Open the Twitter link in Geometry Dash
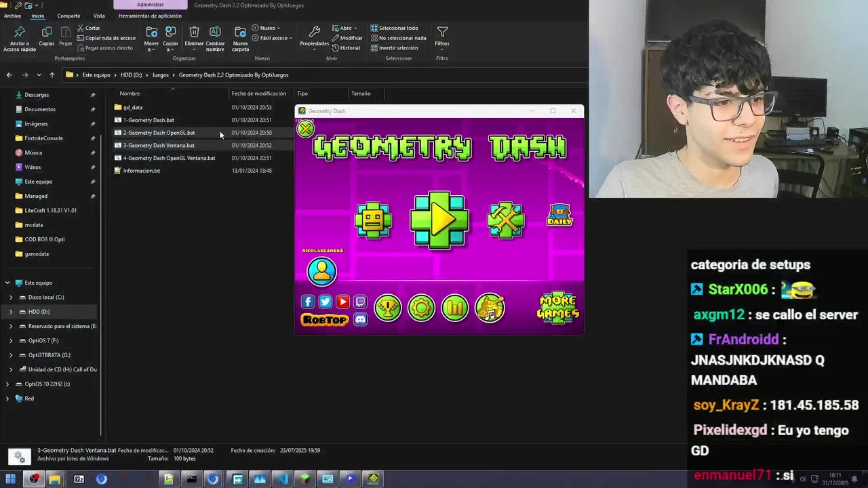868x488 pixels. point(325,302)
